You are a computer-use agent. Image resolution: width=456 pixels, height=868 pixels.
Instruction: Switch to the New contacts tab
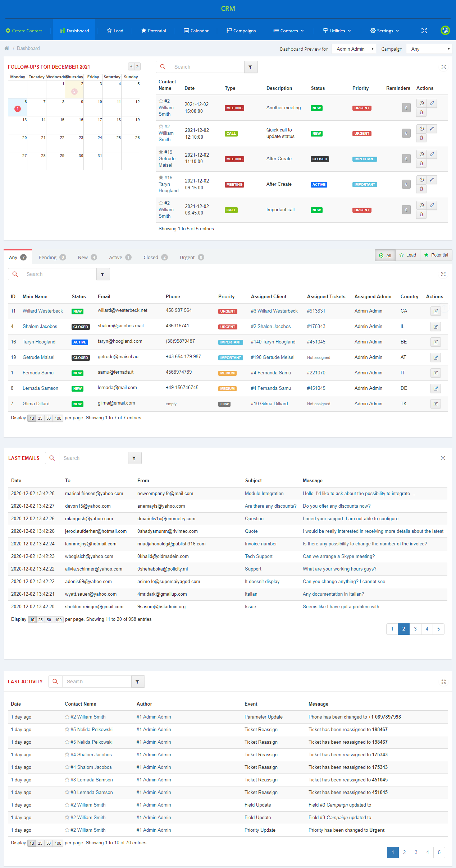tap(87, 257)
